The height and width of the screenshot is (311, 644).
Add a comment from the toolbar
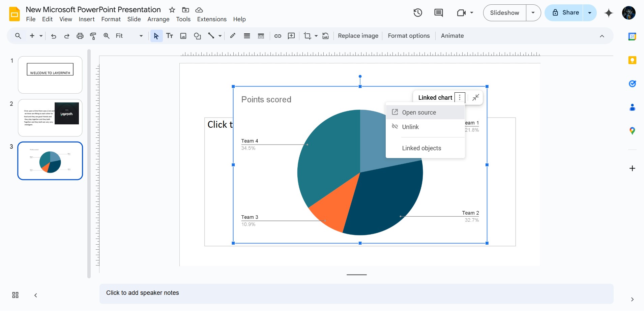(x=291, y=36)
